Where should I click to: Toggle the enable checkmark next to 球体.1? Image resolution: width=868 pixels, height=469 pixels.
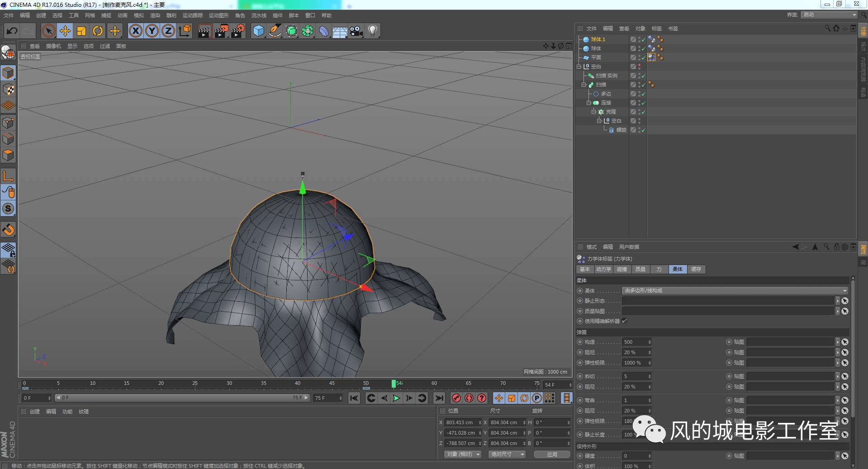tap(643, 39)
